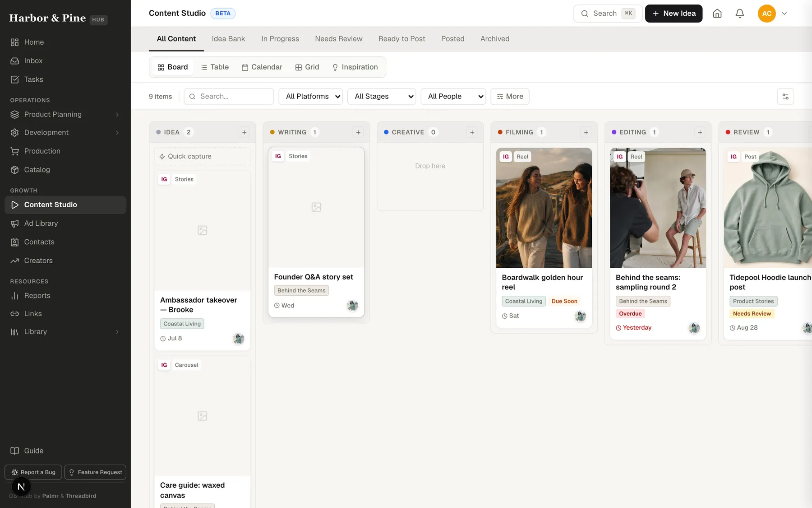This screenshot has height=508, width=812.
Task: Add card to FILMING column
Action: [586, 132]
